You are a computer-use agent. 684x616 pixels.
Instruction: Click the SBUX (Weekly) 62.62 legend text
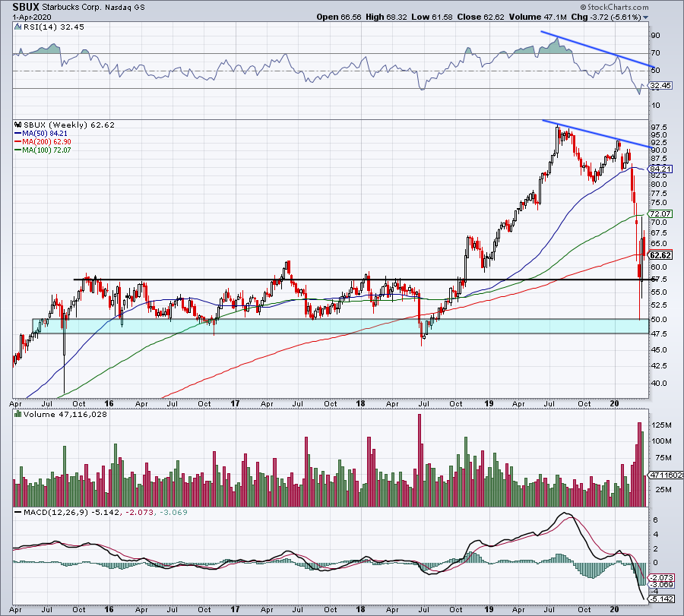[x=69, y=125]
